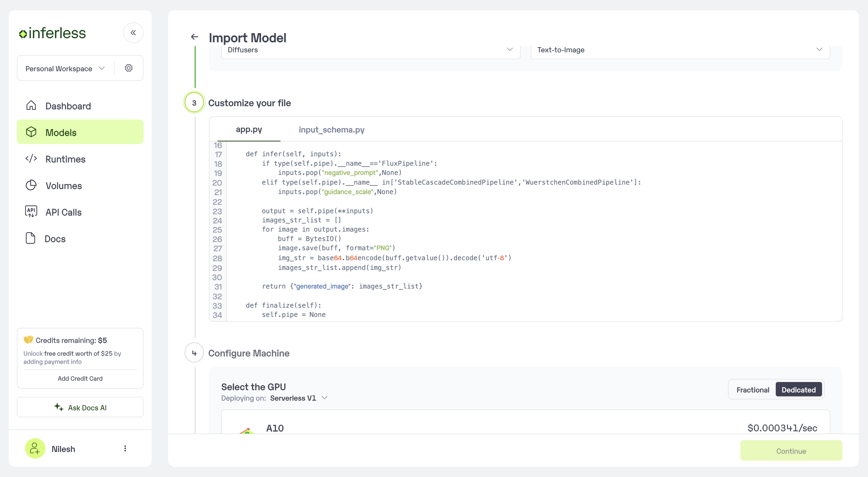868x477 pixels.
Task: Open API Calls icon
Action: click(31, 211)
